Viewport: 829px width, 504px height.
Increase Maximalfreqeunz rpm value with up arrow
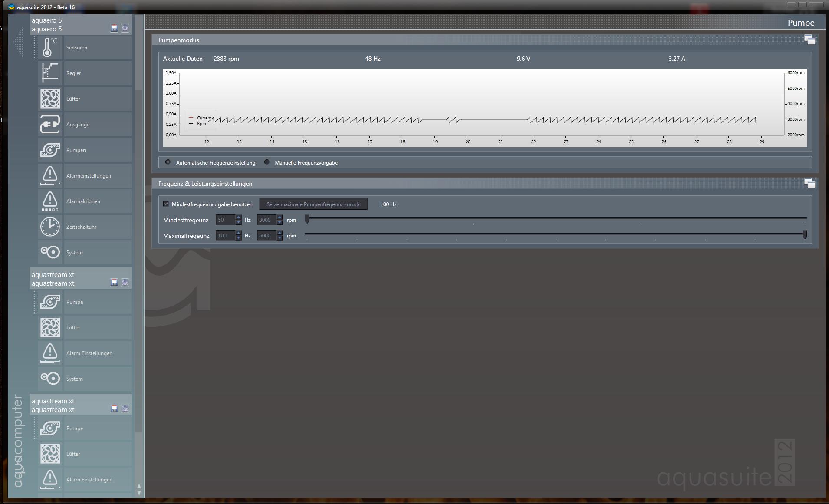point(280,233)
